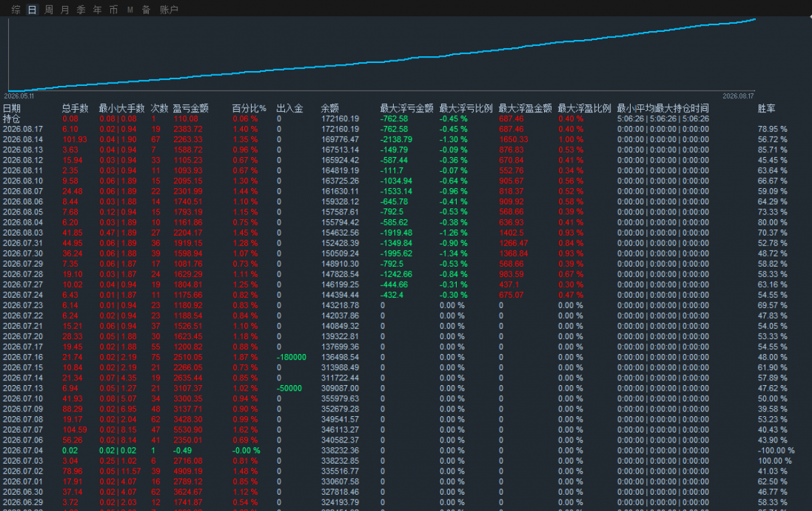Click the blue equity curve chart

pyautogui.click(x=382, y=54)
